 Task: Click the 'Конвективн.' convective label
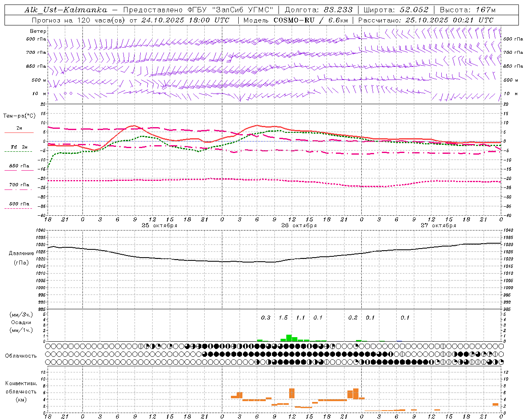pyautogui.click(x=21, y=383)
